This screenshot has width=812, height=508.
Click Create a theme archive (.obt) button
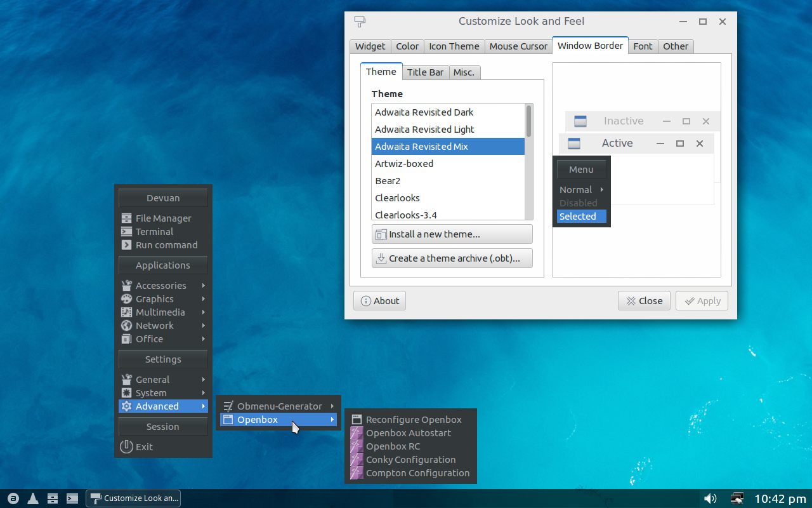[x=452, y=258]
